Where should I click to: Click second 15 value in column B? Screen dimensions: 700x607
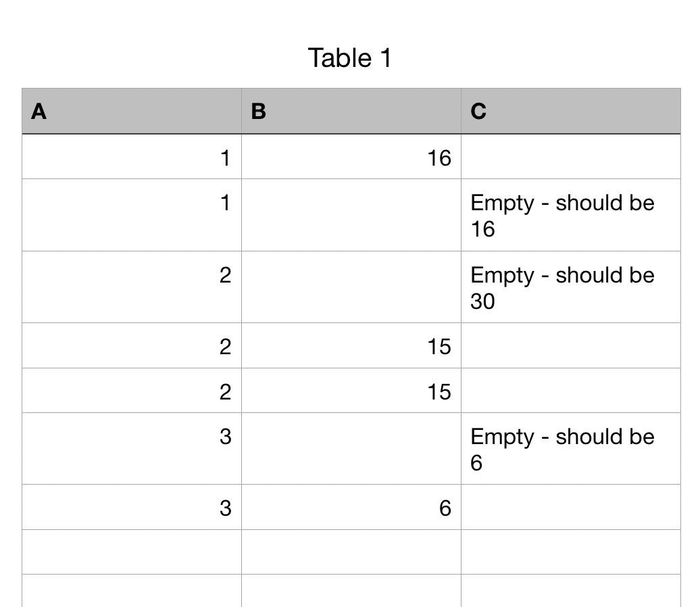tap(351, 391)
